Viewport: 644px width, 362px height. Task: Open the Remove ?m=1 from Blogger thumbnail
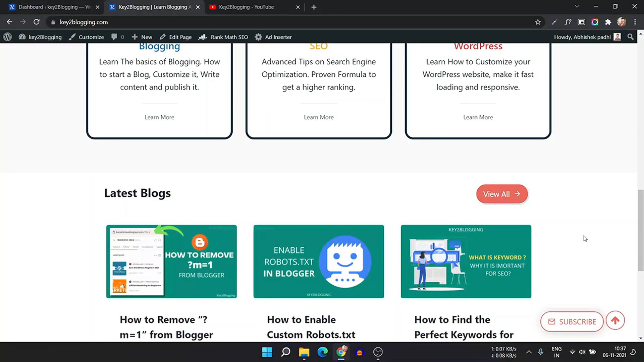tap(171, 261)
